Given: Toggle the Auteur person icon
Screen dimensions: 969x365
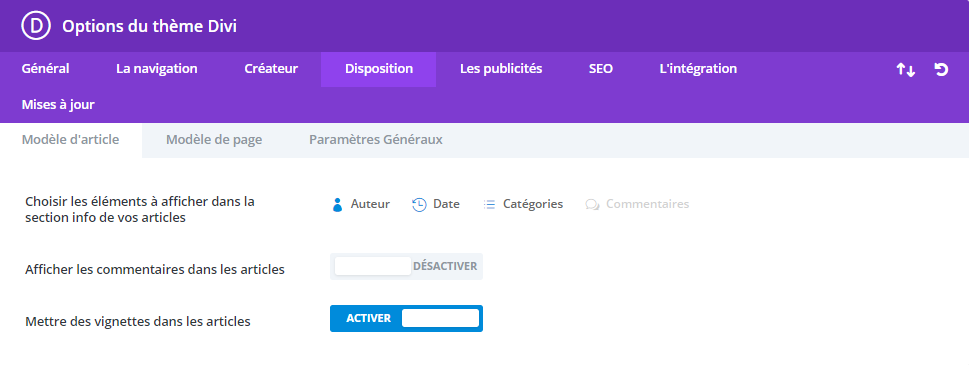Looking at the screenshot, I should (337, 204).
